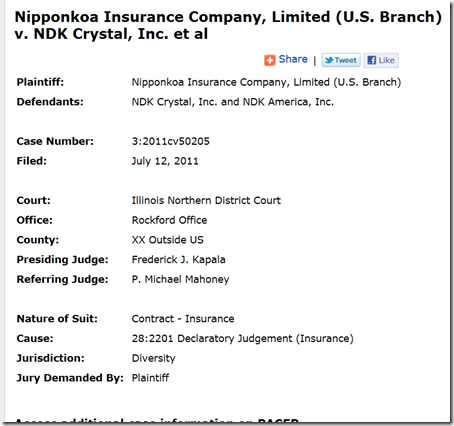The height and width of the screenshot is (426, 454).
Task: Click the defendants NDK Crystal text
Action: click(233, 102)
